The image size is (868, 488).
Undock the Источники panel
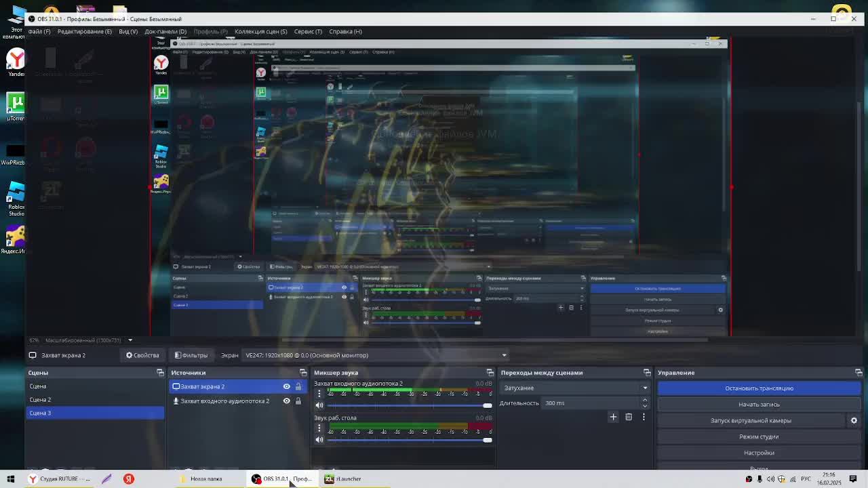point(303,373)
